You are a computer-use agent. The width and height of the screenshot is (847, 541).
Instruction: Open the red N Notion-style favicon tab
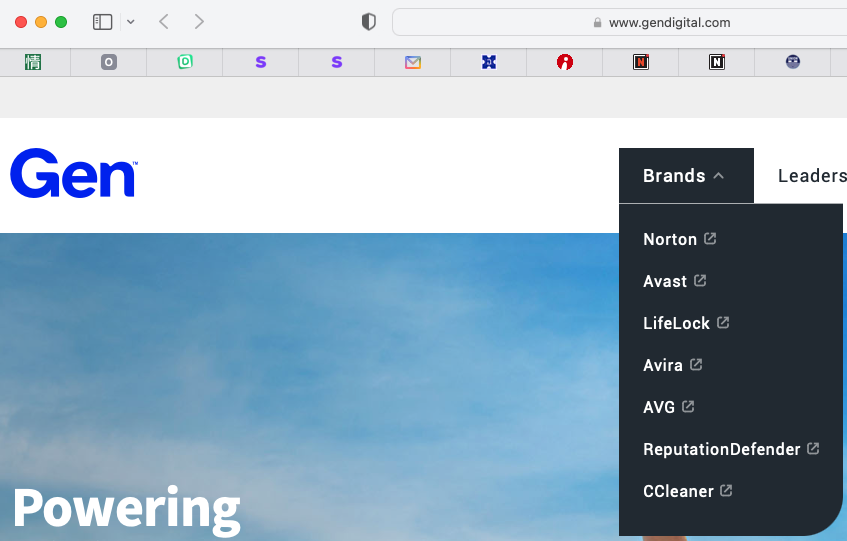641,62
